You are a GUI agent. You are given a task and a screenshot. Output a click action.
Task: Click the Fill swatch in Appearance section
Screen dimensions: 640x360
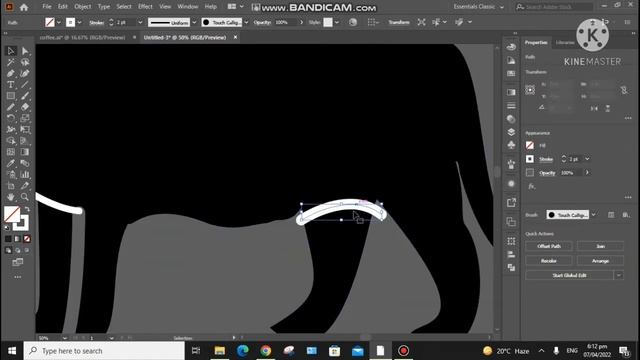[x=530, y=145]
